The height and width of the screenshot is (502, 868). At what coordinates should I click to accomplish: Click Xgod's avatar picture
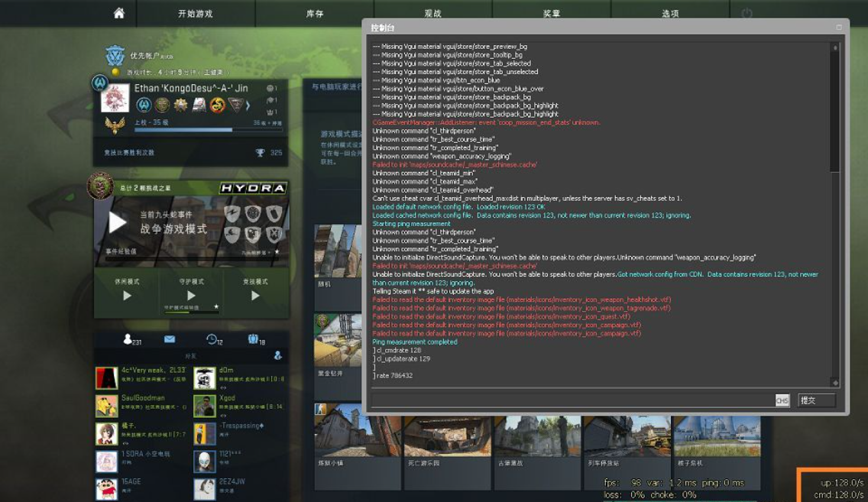(204, 406)
